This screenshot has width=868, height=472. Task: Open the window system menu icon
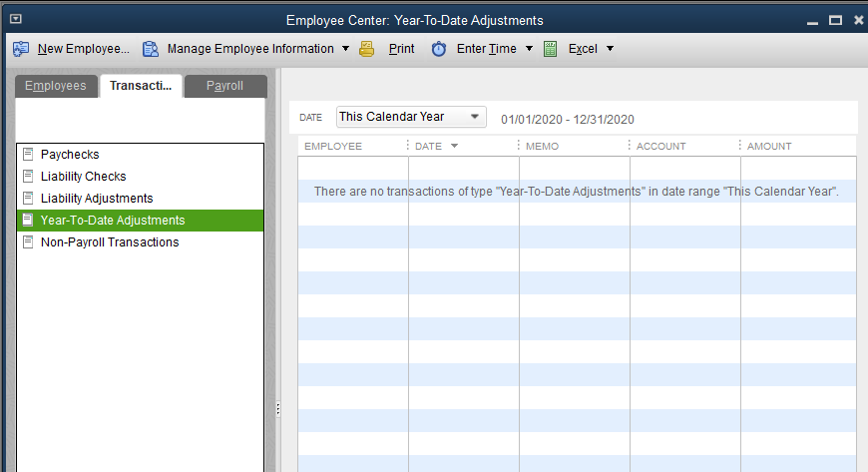16,19
